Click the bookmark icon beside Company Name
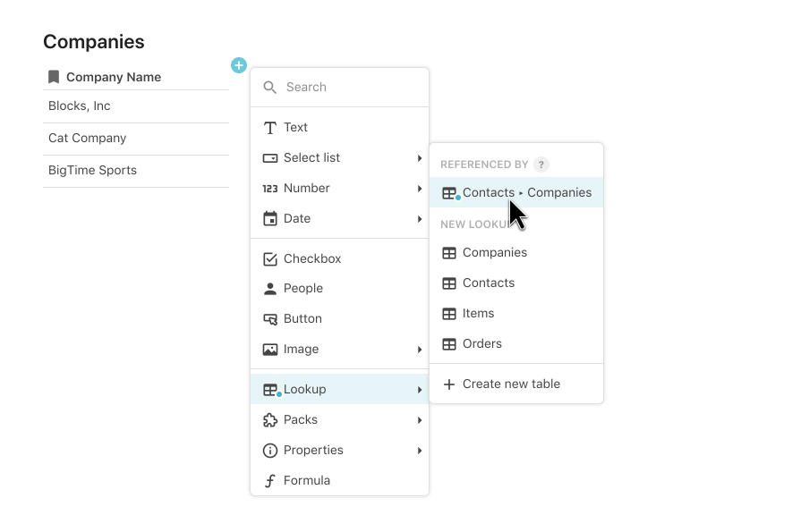The height and width of the screenshot is (532, 792). pyautogui.click(x=54, y=77)
